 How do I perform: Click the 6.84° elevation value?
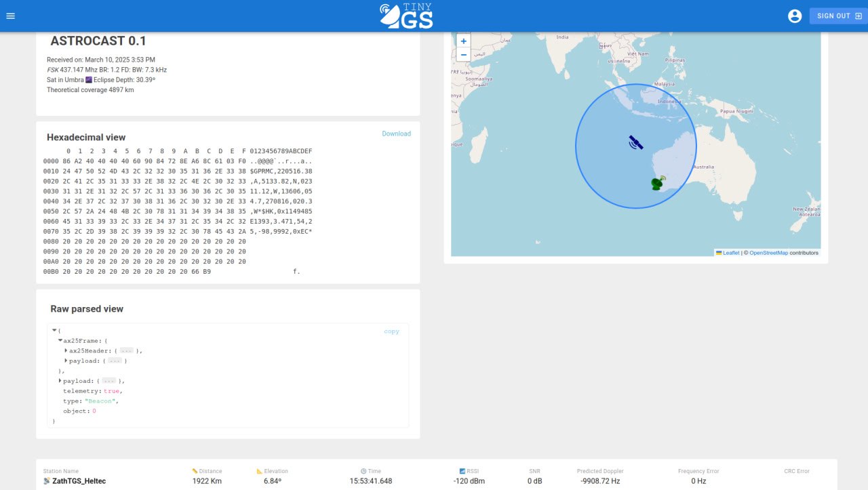(x=273, y=481)
